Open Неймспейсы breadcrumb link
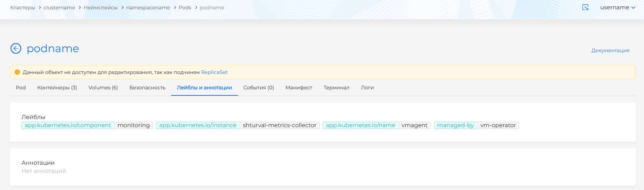This screenshot has width=644, height=190. 101,7
